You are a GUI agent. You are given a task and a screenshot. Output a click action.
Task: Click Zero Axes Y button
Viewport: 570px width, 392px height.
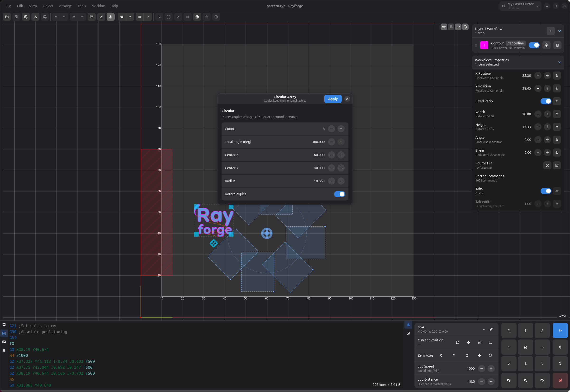coord(454,355)
